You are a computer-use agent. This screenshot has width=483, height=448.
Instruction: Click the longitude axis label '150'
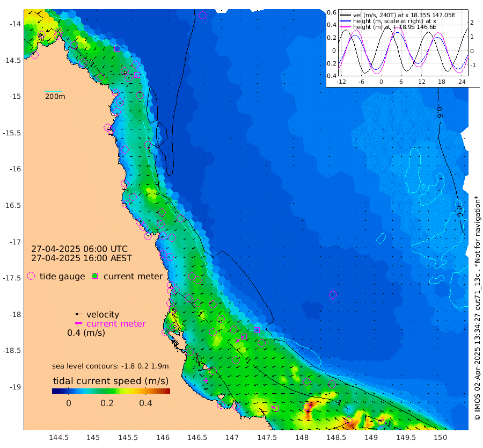441,437
